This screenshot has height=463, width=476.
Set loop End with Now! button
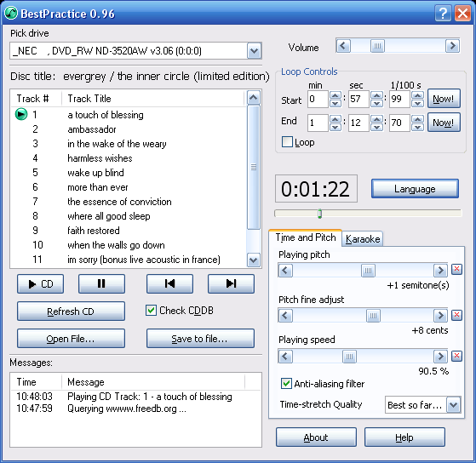[x=444, y=123]
